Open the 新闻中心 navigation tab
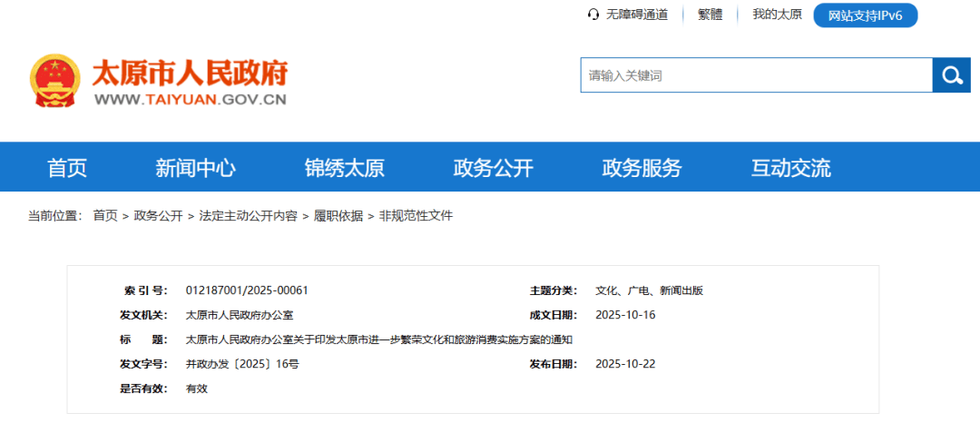 [x=195, y=168]
